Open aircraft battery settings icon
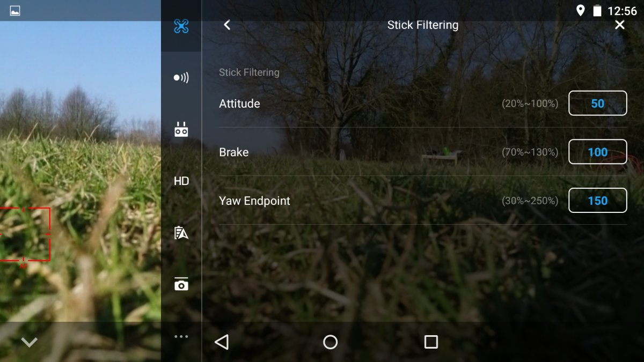This screenshot has width=644, height=362. point(181,233)
